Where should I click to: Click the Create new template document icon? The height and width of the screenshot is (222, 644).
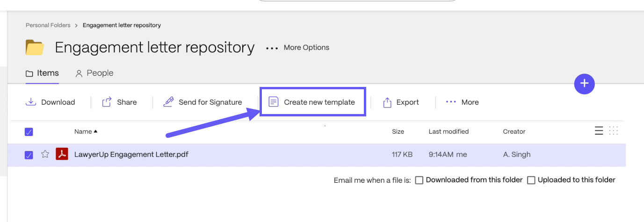coord(274,102)
